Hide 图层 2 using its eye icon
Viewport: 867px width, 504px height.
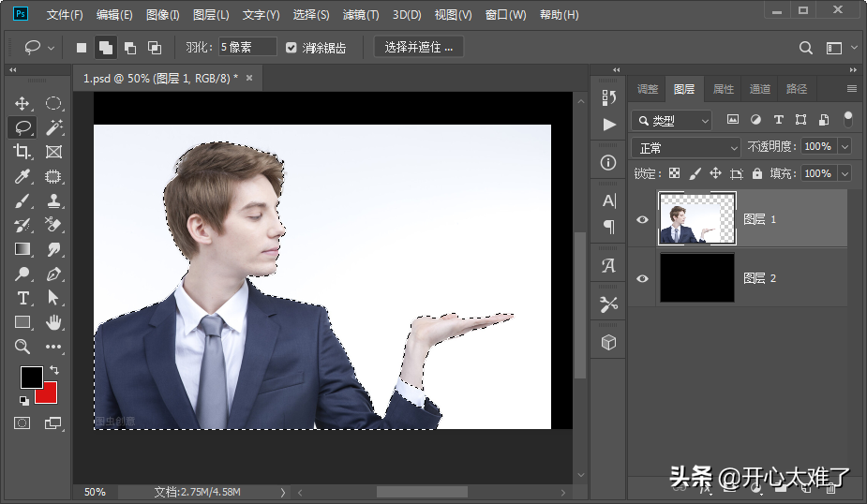tap(643, 278)
